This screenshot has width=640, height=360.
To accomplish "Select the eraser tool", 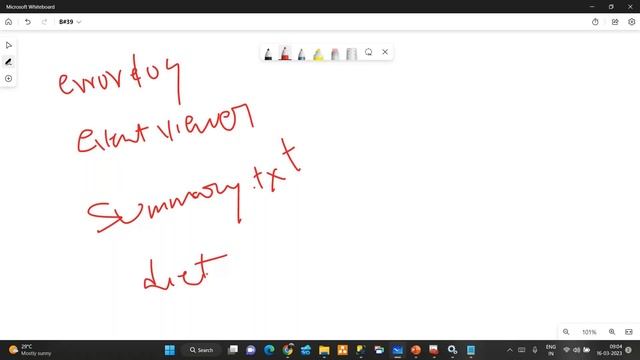I will click(x=335, y=53).
